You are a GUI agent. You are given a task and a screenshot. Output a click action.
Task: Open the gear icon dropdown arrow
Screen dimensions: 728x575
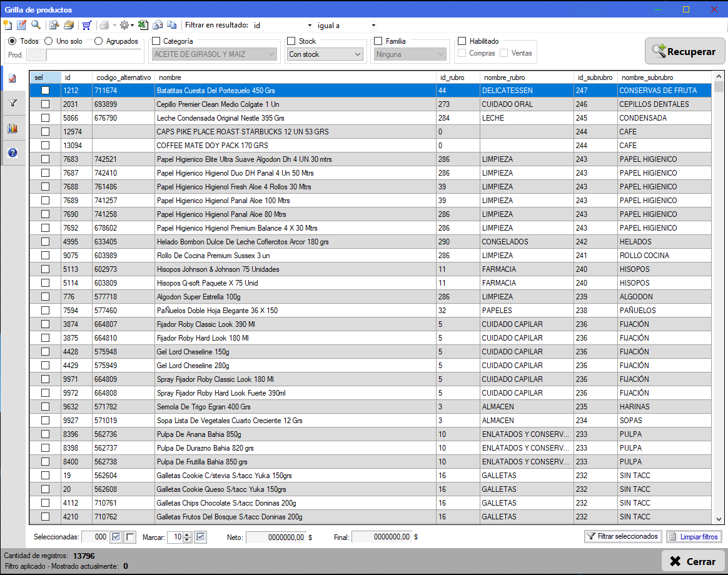click(x=133, y=26)
